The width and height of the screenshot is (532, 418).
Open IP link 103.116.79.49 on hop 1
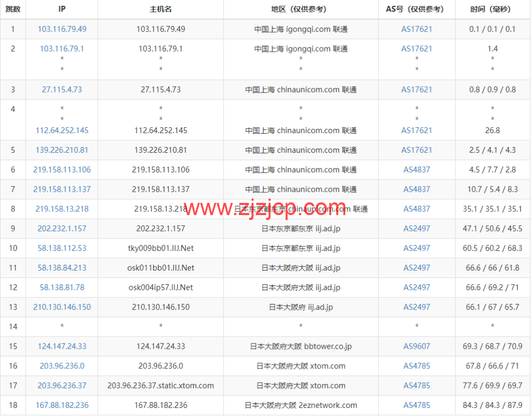(62, 29)
